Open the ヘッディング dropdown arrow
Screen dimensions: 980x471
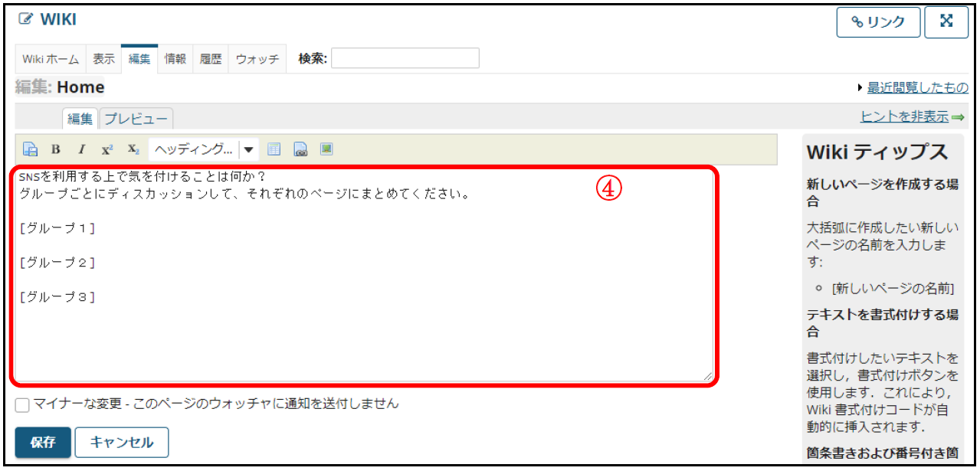coord(249,149)
